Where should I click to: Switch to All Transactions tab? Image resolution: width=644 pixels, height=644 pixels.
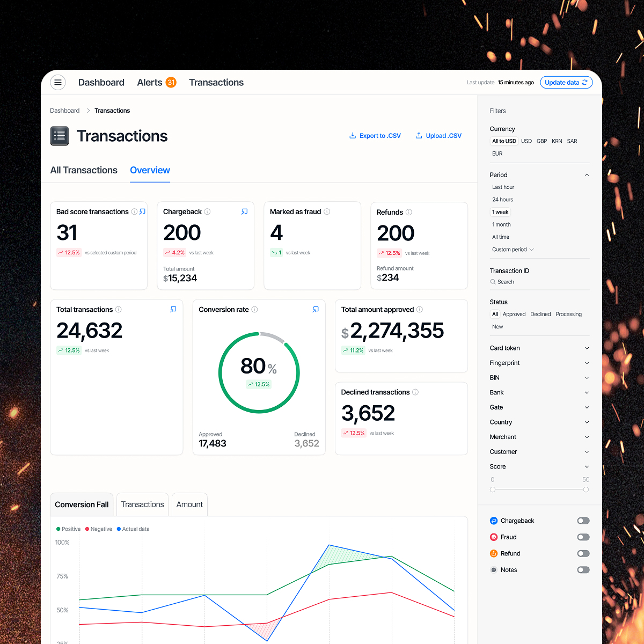click(x=84, y=170)
